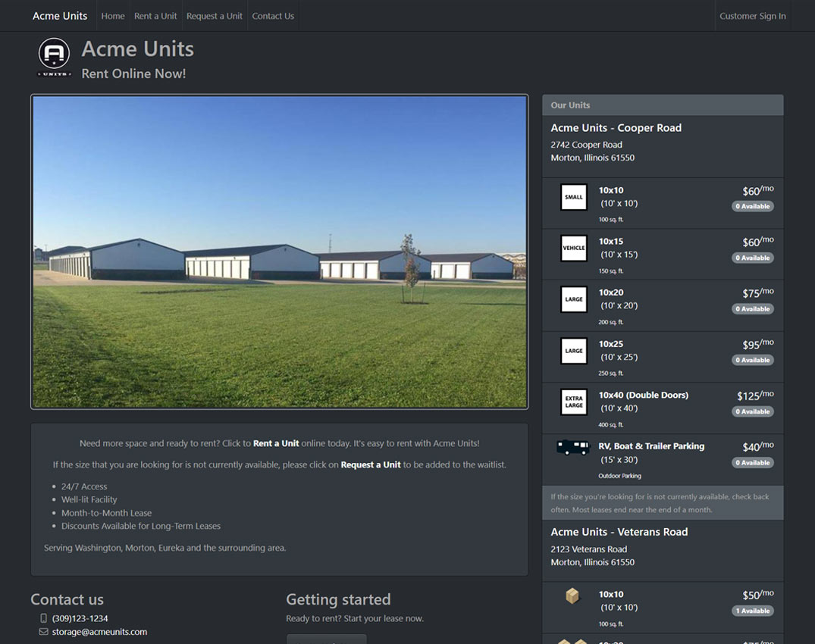
Task: Select the 10x15 unit title
Action: [611, 241]
